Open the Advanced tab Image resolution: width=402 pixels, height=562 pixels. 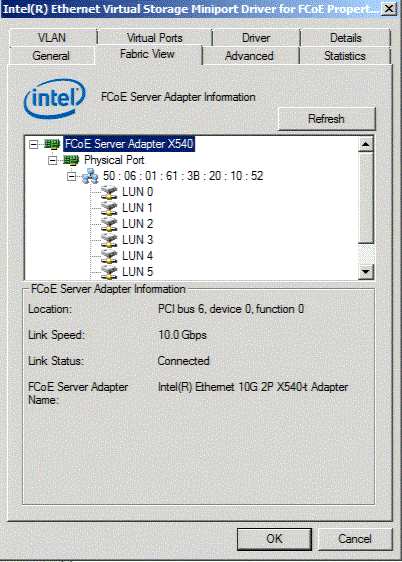[x=249, y=56]
